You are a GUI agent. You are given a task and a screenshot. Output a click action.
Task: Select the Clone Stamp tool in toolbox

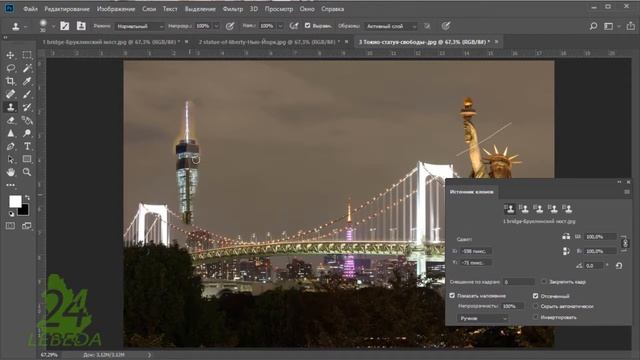11,107
